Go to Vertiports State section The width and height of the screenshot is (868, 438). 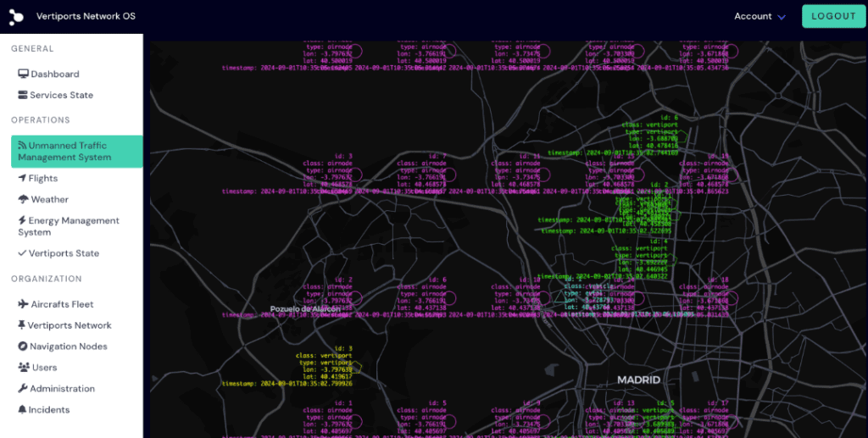tap(64, 253)
